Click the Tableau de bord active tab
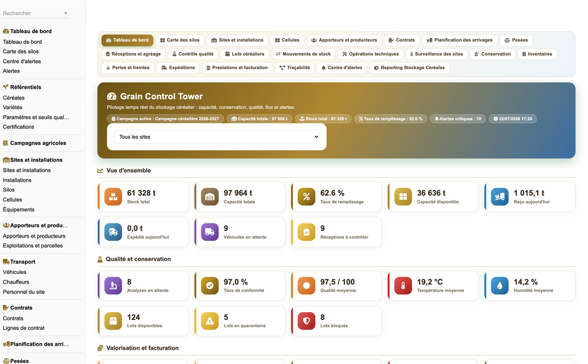The width and height of the screenshot is (588, 364). [x=127, y=40]
